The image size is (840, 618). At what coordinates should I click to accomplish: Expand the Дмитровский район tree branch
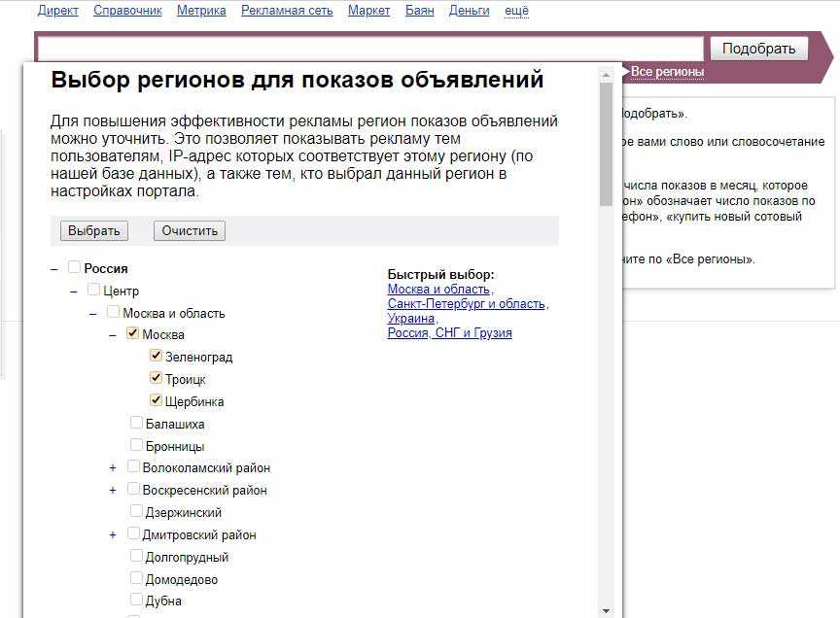[x=113, y=534]
